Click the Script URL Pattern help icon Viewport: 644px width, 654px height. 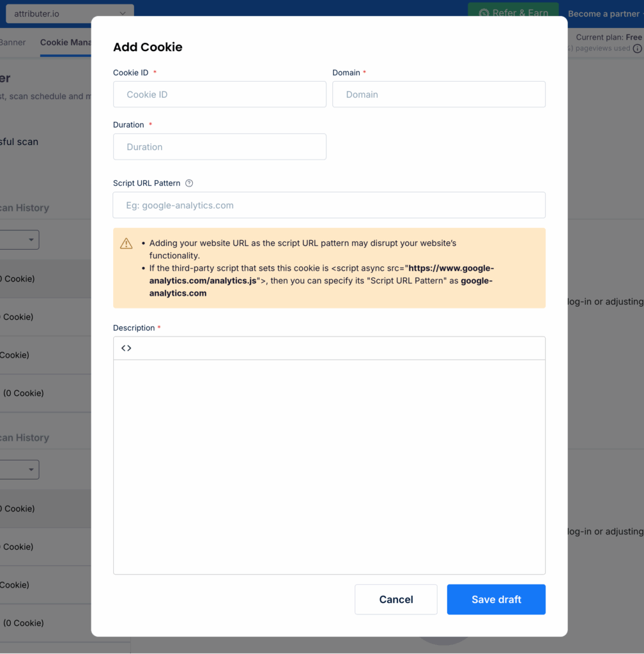(x=189, y=183)
